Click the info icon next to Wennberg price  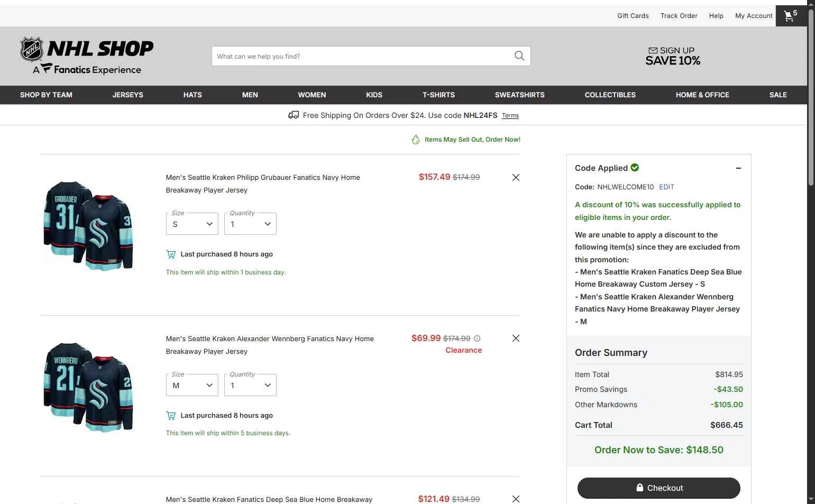point(477,338)
